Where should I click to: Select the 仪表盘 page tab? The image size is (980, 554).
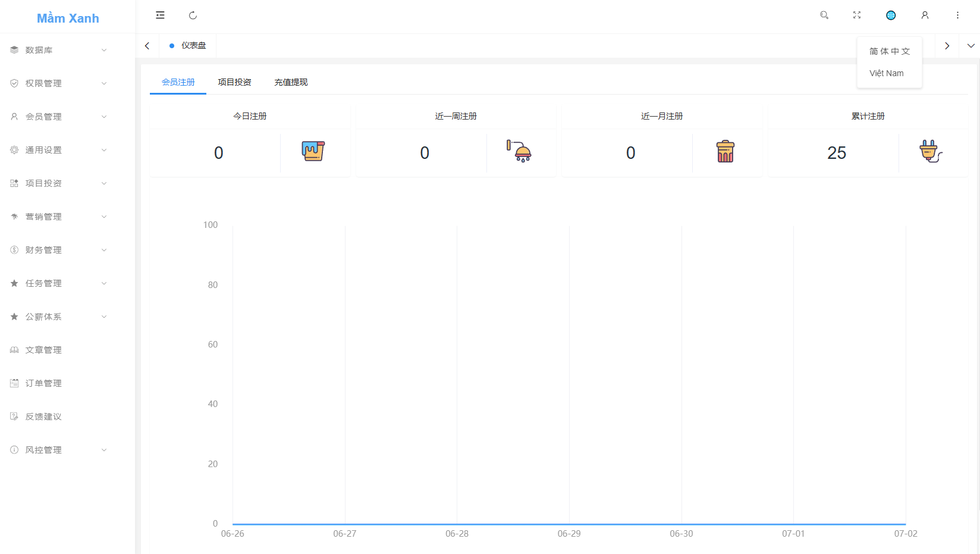[x=188, y=46]
